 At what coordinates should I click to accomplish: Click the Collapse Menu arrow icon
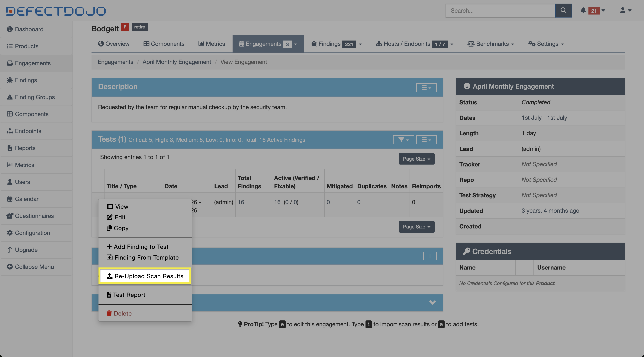(x=9, y=267)
